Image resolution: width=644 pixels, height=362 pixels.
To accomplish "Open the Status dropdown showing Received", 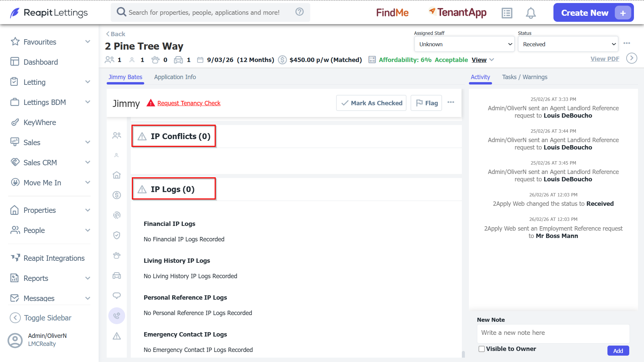I will [x=568, y=44].
